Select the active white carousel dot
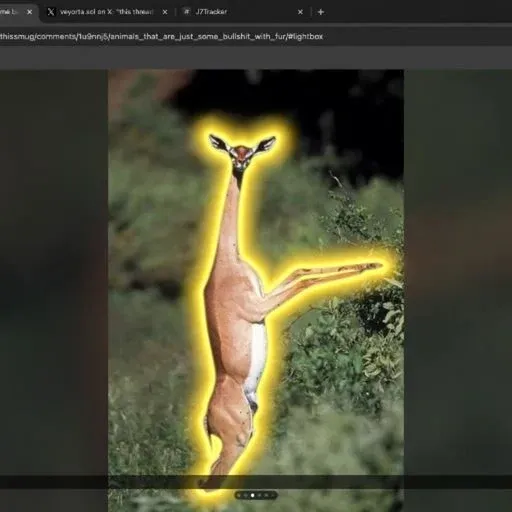 pyautogui.click(x=252, y=495)
